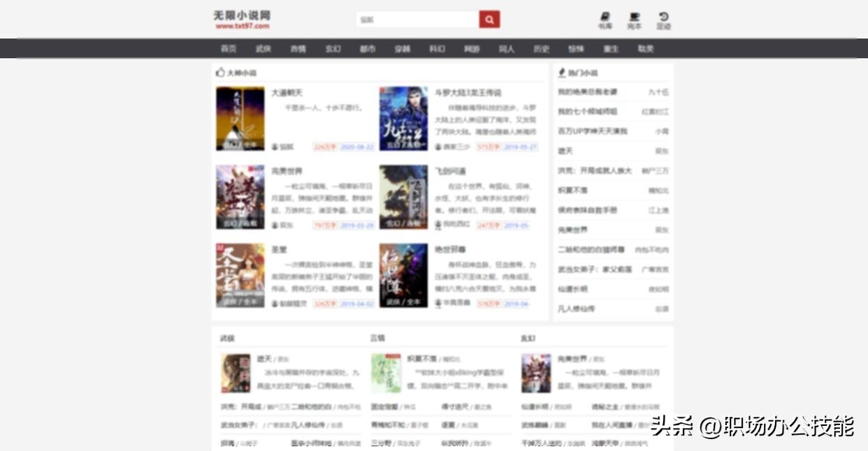Open the 飞剑问道 novel title link
This screenshot has height=451, width=868.
[x=450, y=171]
